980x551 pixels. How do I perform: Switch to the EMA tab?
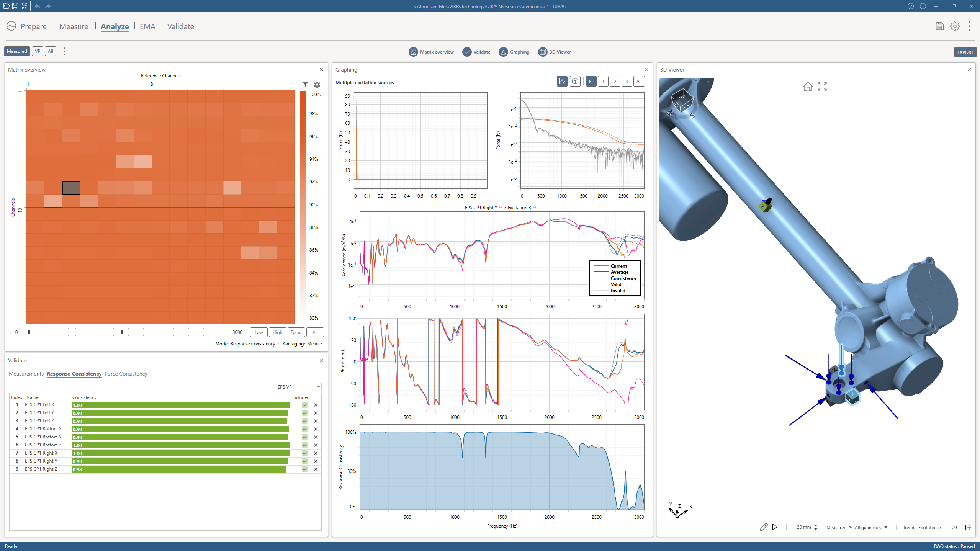point(147,26)
